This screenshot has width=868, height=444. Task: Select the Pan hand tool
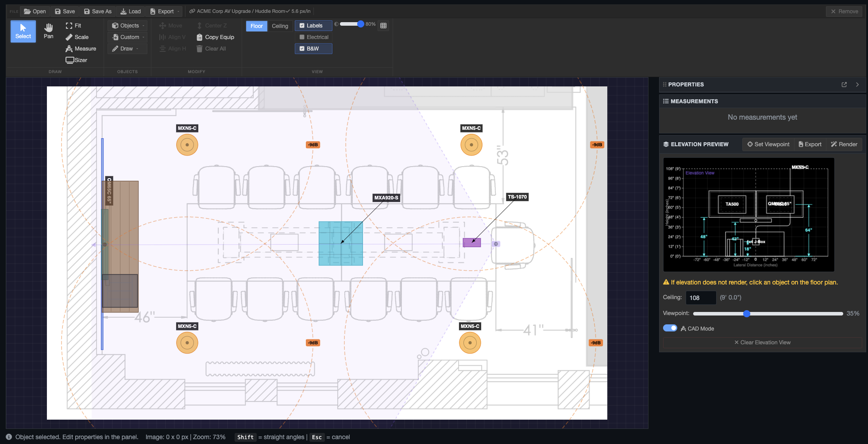[x=48, y=31]
